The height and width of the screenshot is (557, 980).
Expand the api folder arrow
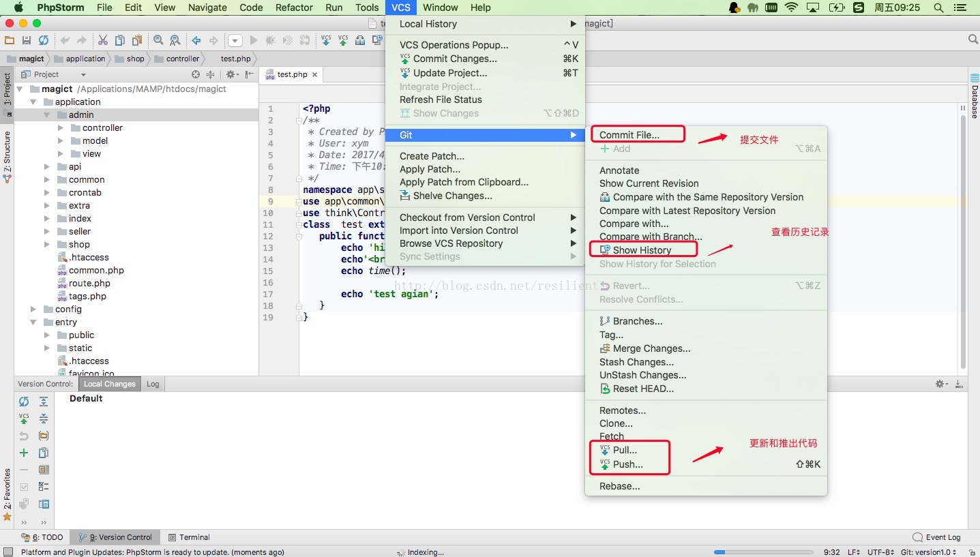[47, 167]
